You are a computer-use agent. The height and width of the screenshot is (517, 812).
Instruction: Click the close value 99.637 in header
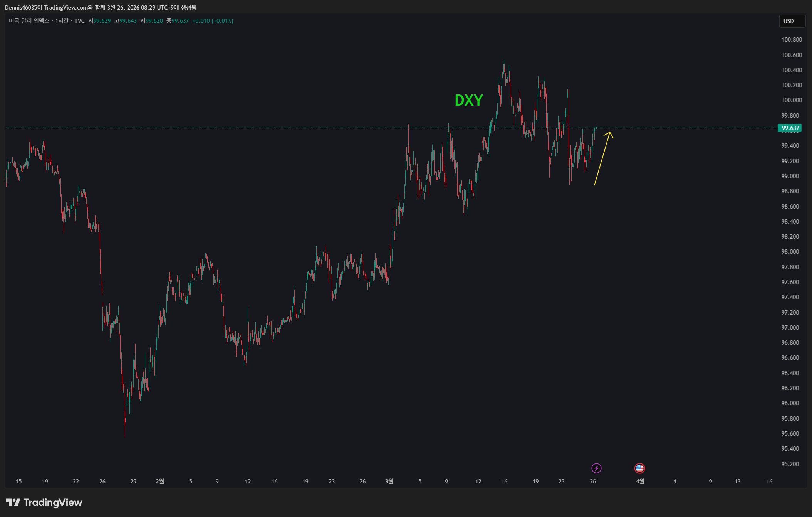[180, 21]
